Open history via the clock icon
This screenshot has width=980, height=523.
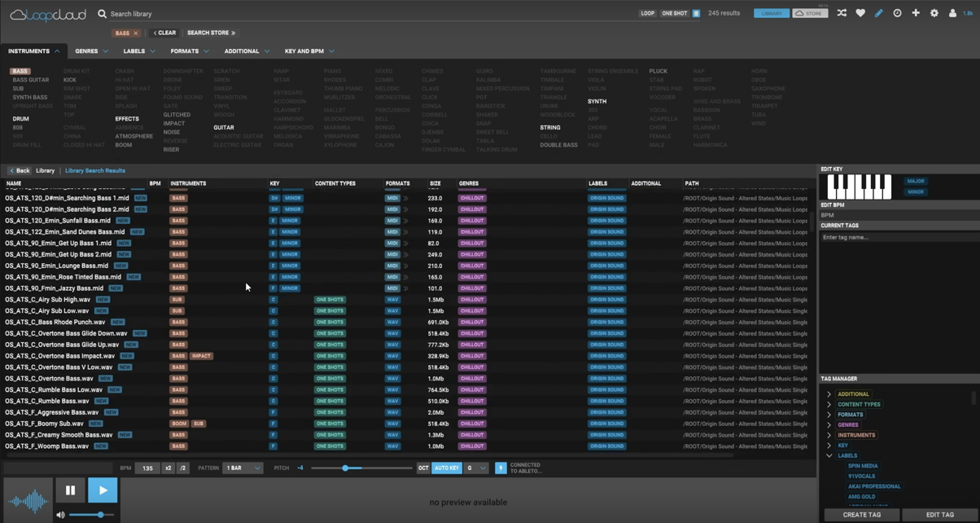pos(897,13)
